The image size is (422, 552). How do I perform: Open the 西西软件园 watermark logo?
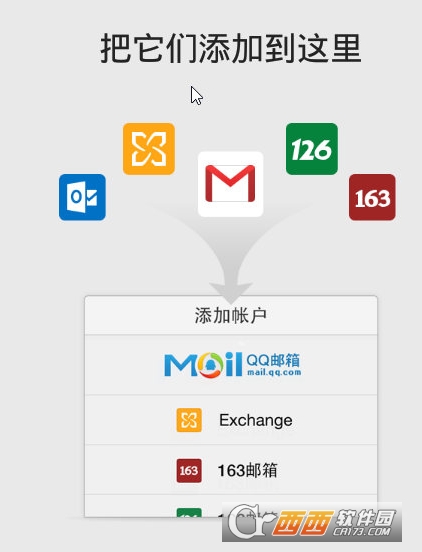(312, 522)
